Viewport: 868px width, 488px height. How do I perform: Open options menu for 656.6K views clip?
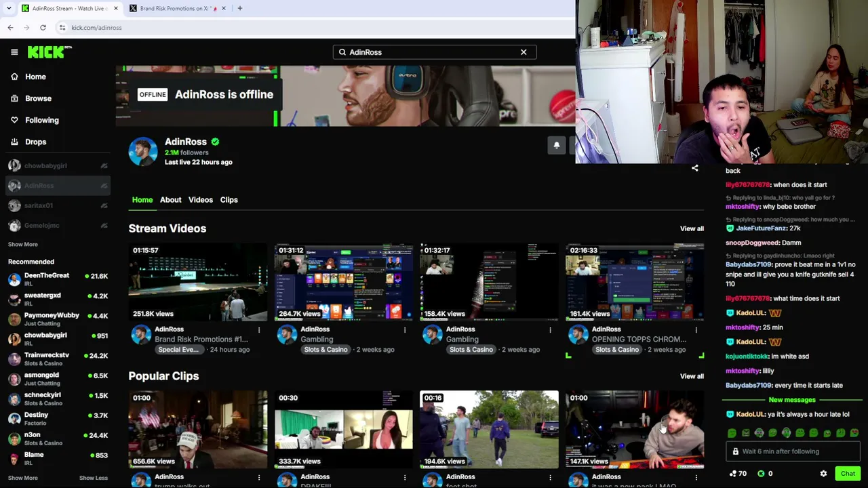coord(259,478)
